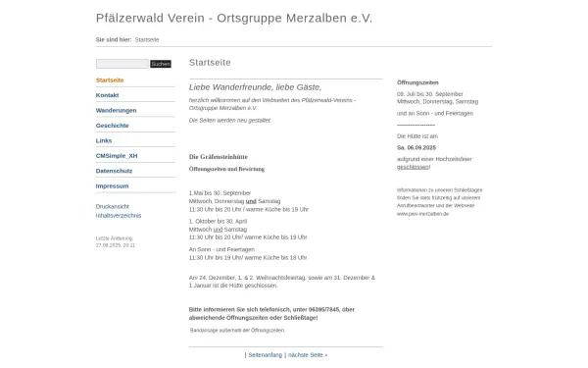Image resolution: width=588 pixels, height=368 pixels.
Task: Open the CMSimple_XH page
Action: coord(117,155)
